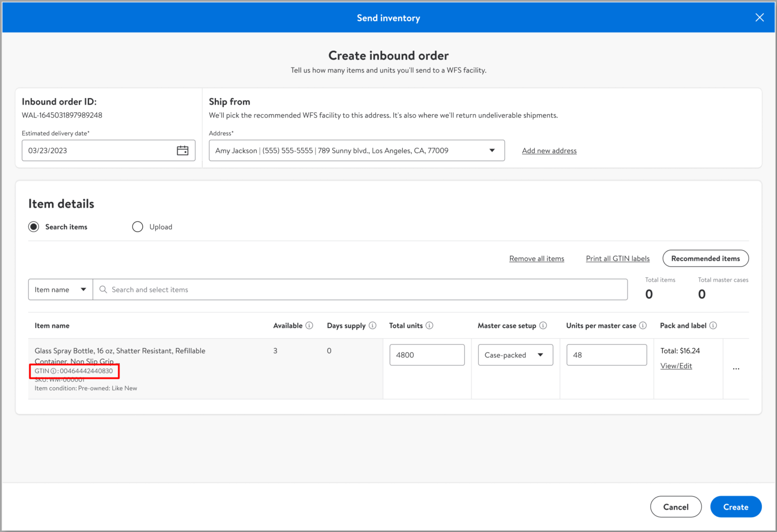This screenshot has width=777, height=532.
Task: Show info for Days supply column
Action: pos(372,326)
